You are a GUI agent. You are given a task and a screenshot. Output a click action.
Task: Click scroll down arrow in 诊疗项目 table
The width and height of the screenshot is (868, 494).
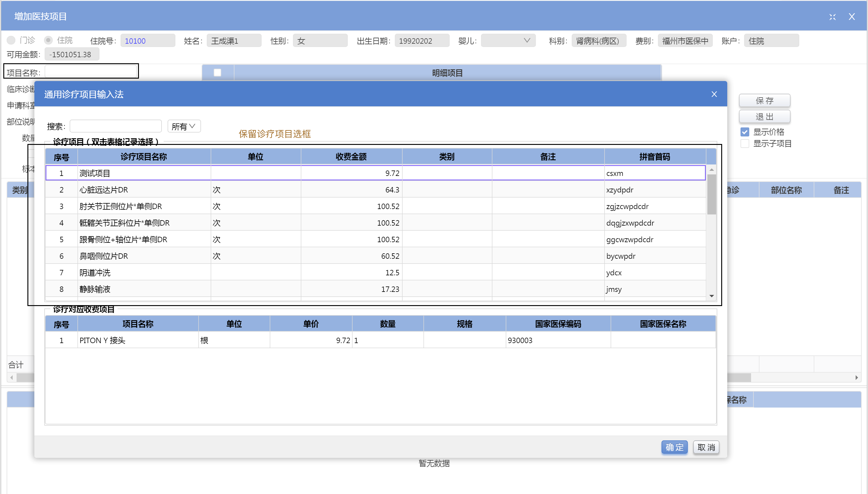pyautogui.click(x=712, y=296)
